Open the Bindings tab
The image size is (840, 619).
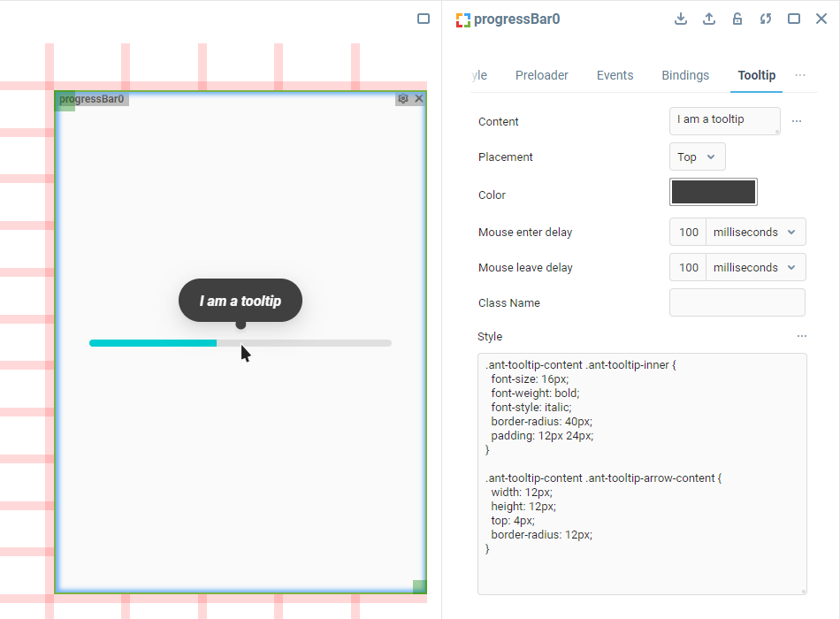[685, 76]
